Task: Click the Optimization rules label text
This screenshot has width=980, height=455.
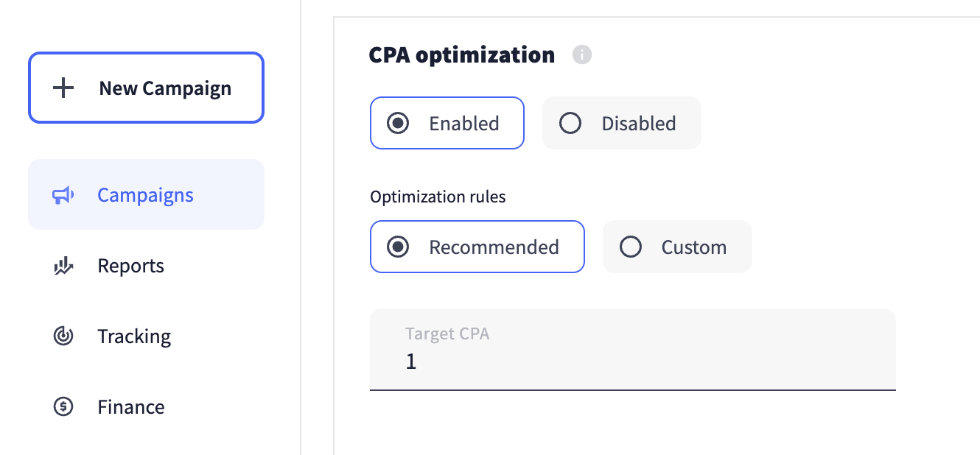Action: [438, 197]
